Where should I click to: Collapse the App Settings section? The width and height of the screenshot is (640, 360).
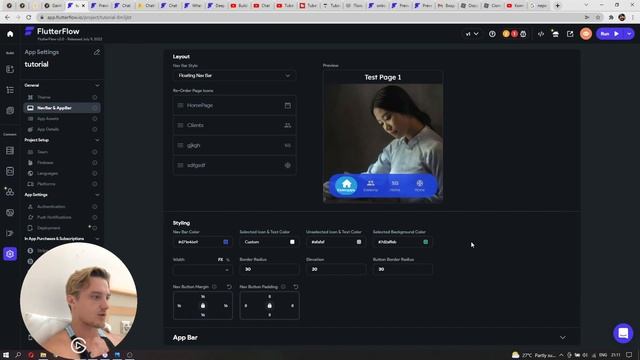[x=97, y=195]
